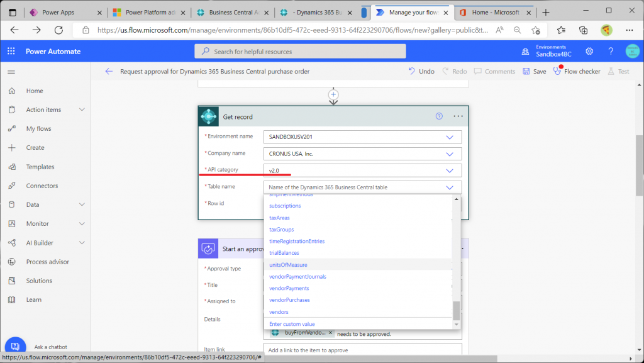This screenshot has height=363, width=644.
Task: Go back with the flow editor arrow
Action: pos(109,71)
